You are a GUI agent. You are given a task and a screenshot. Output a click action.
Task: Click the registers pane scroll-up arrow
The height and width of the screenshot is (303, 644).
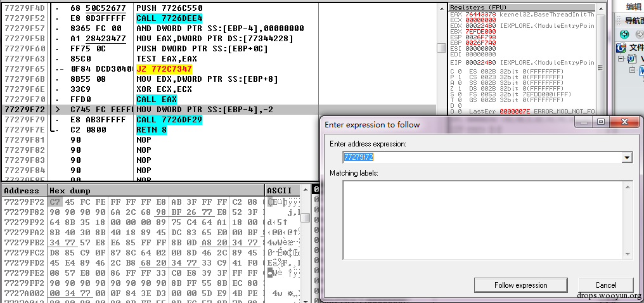pos(600,8)
